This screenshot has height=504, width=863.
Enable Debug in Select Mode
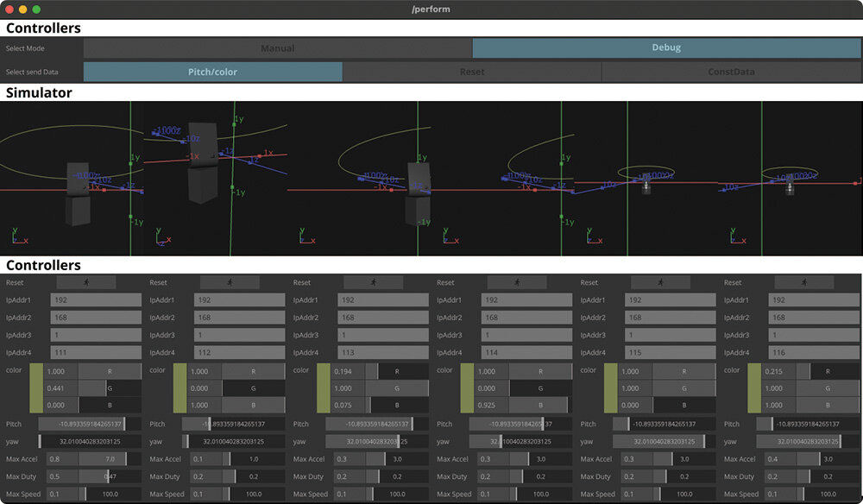[x=666, y=48]
